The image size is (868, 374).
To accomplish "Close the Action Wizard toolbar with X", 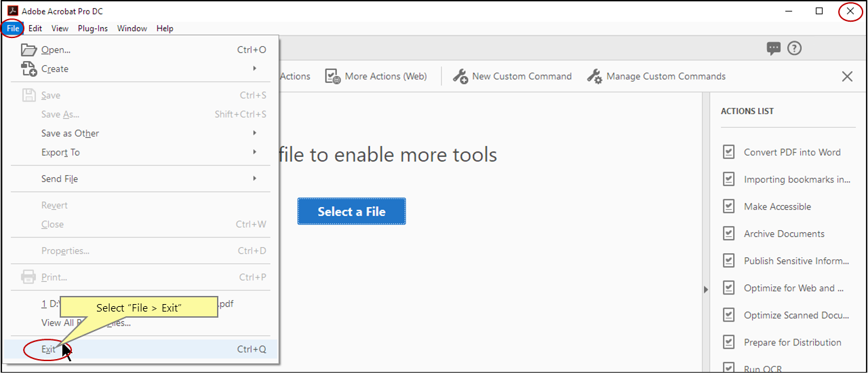I will [x=847, y=76].
